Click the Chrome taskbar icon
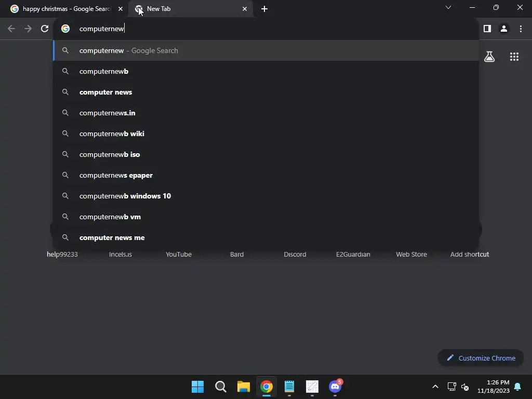This screenshot has height=399, width=532. click(x=267, y=387)
